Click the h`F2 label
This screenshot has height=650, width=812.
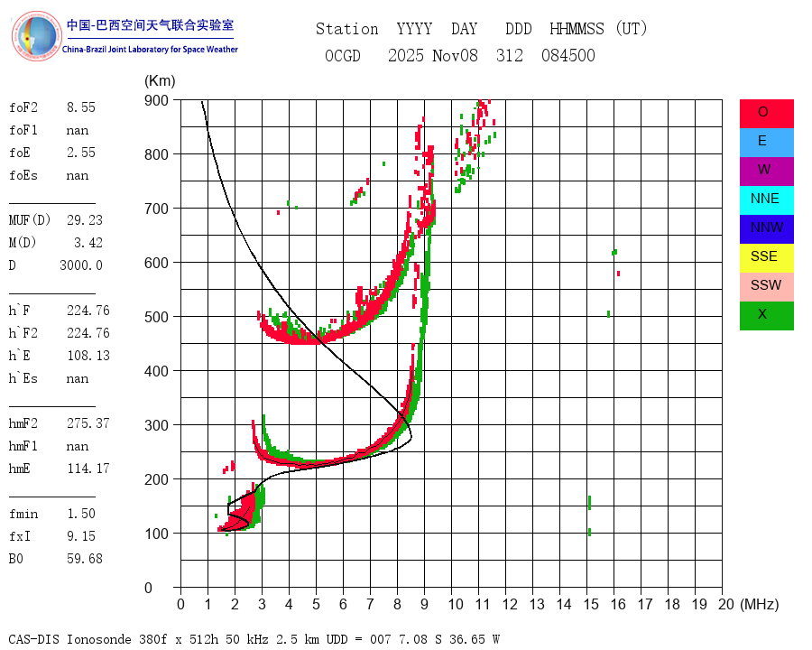pyautogui.click(x=23, y=333)
